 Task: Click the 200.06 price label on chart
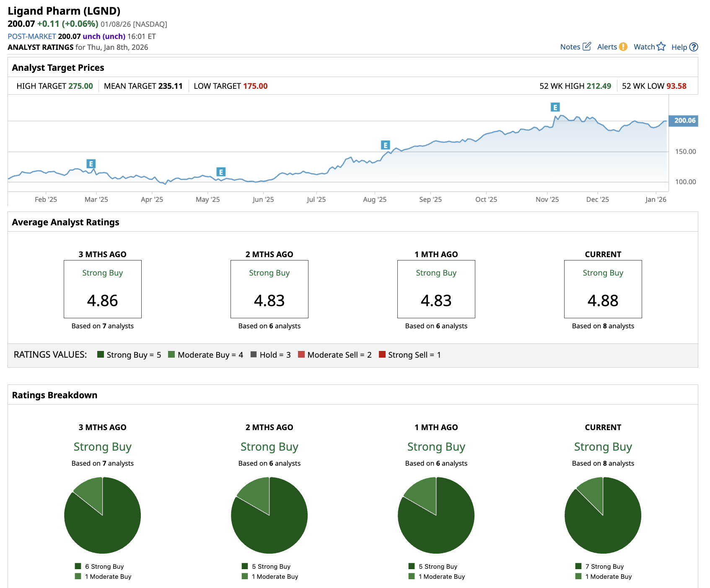click(x=684, y=121)
